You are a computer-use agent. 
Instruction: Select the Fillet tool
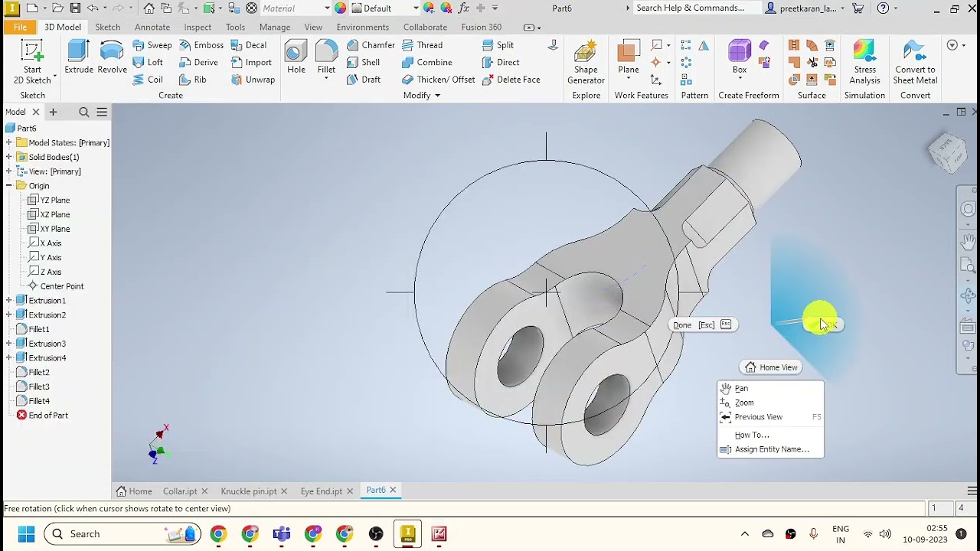pyautogui.click(x=326, y=57)
